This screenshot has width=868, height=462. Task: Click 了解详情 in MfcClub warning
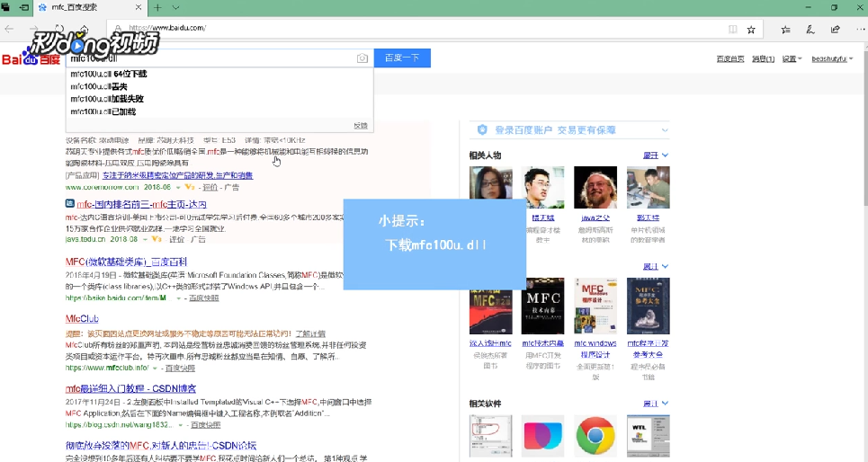tap(310, 333)
